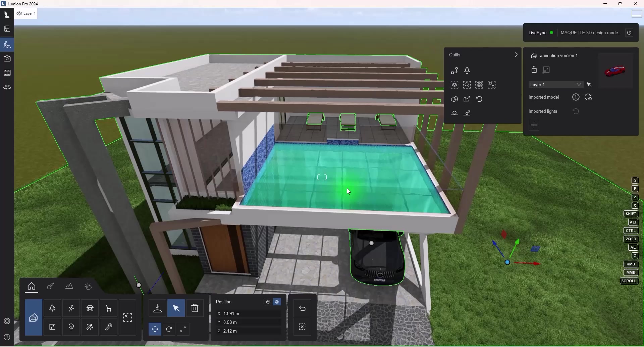Click the add new layer white box
The image size is (644, 347).
coord(637,14)
